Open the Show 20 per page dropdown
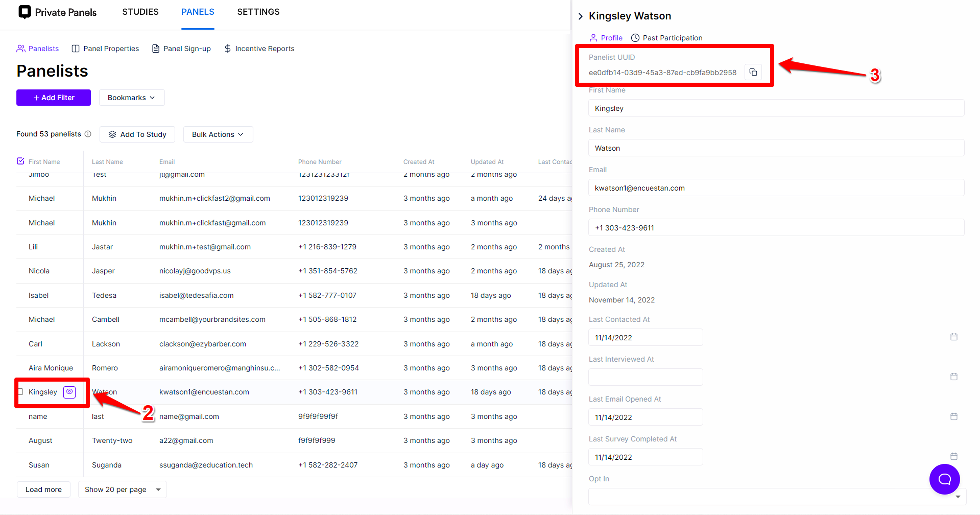This screenshot has height=515, width=980. (123, 489)
